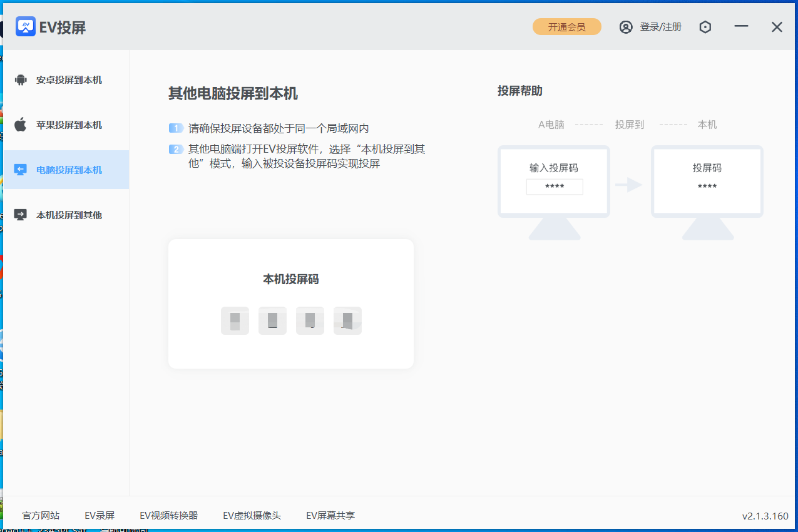The height and width of the screenshot is (532, 798).
Task: Open settings via the hexagon icon
Action: click(705, 27)
